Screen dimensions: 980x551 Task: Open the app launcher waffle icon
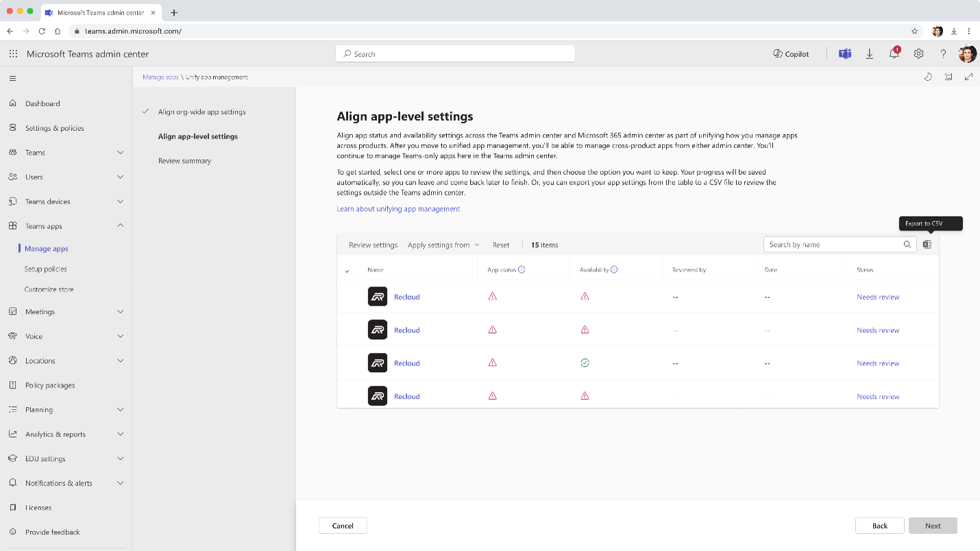(x=13, y=54)
